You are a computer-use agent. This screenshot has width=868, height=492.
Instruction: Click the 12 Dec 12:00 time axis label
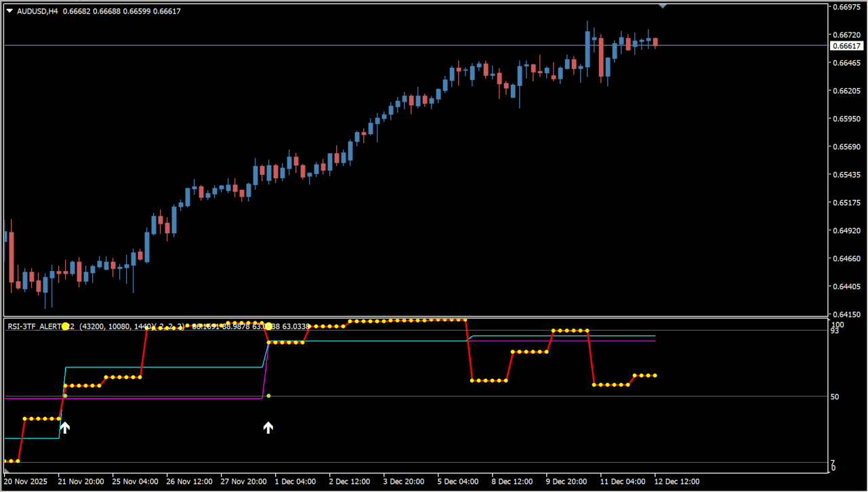pos(676,482)
